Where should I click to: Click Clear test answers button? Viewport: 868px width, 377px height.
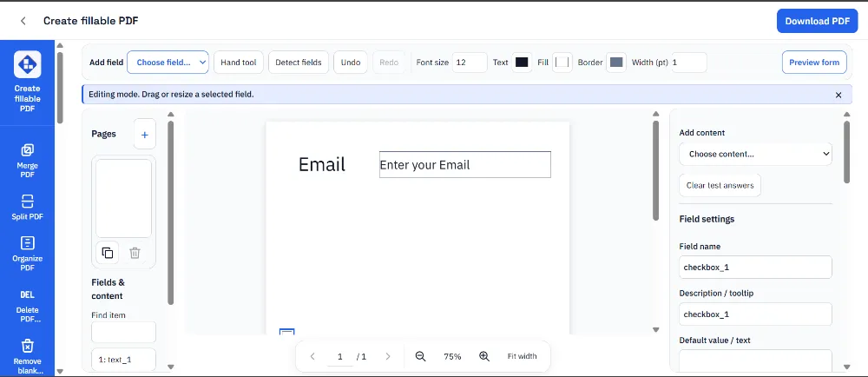coord(720,185)
